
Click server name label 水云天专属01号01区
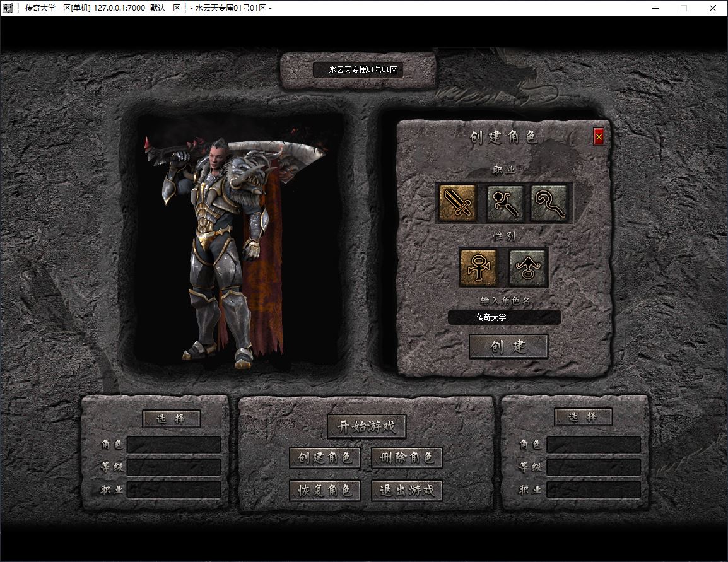[363, 69]
